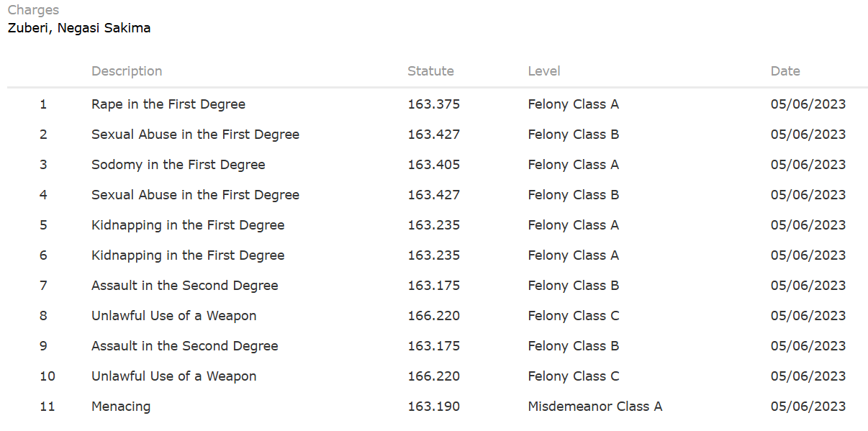Select the Charges section heading
Viewport: 868px width, 431px height.
(x=33, y=11)
